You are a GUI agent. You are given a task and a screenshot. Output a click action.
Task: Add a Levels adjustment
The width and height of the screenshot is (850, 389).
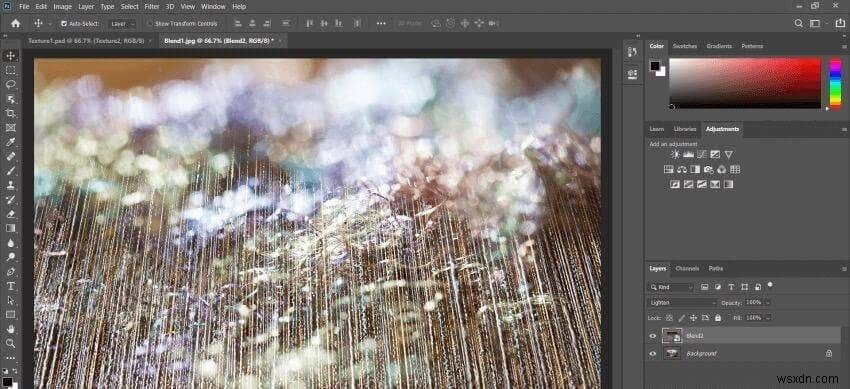tap(688, 154)
